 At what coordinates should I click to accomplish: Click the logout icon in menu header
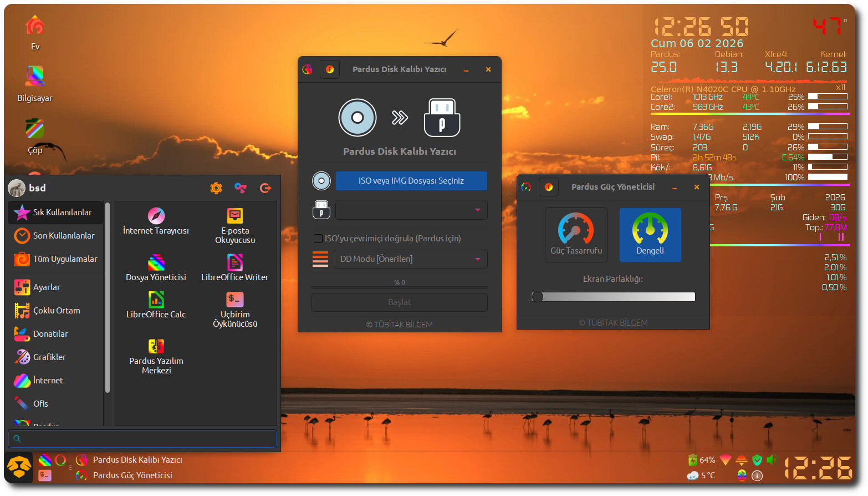pos(265,188)
